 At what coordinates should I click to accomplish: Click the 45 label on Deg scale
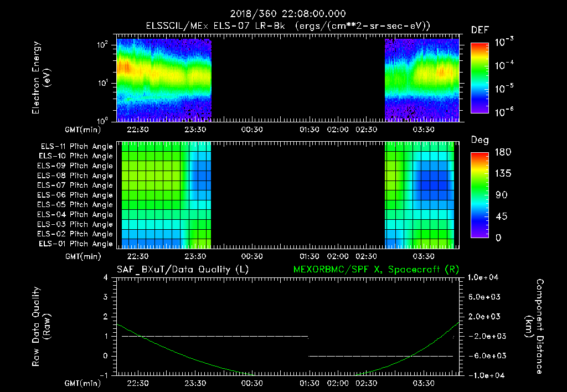(x=502, y=216)
